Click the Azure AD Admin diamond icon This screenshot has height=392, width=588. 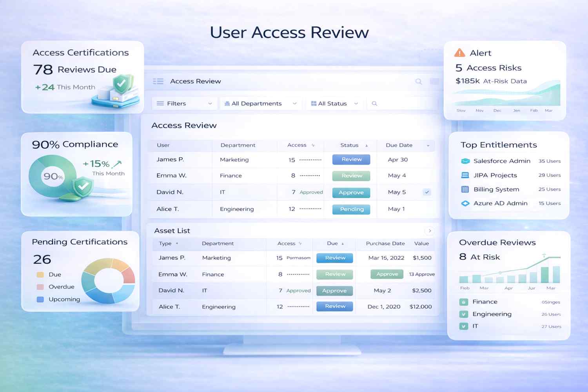(x=465, y=203)
